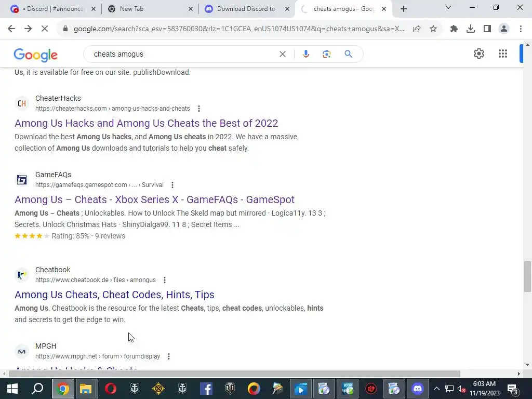Show hidden system tray icons
532x399 pixels.
point(436,389)
